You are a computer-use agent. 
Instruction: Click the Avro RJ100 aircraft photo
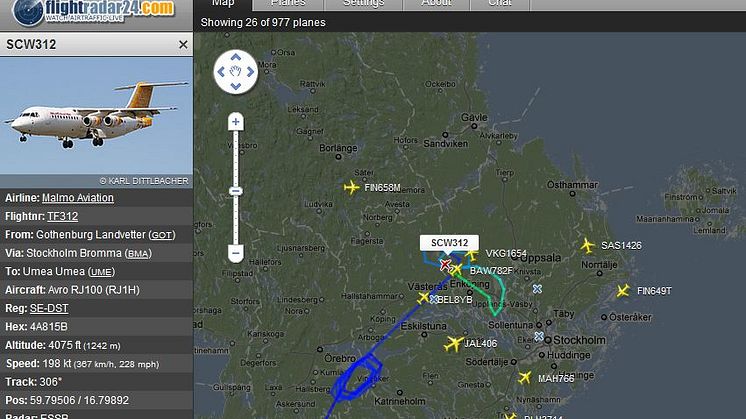coord(96,116)
